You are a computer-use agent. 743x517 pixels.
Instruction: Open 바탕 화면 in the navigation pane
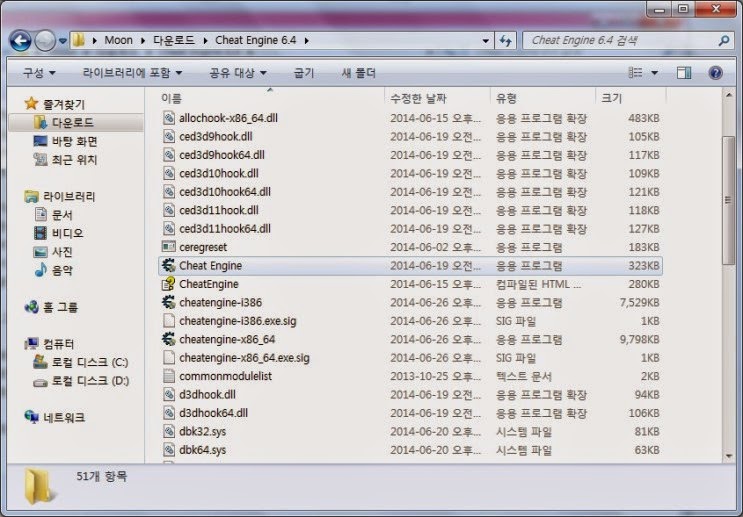[x=74, y=141]
